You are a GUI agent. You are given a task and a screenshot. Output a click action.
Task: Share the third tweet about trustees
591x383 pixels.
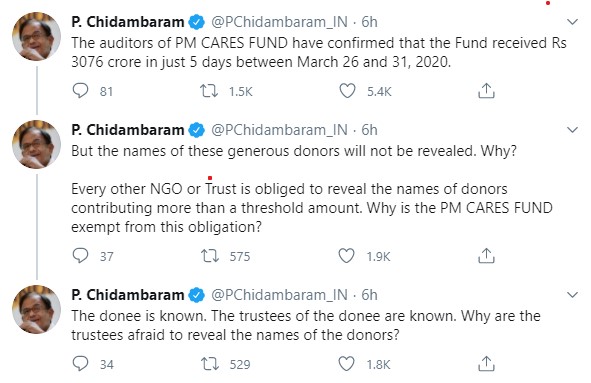click(486, 364)
